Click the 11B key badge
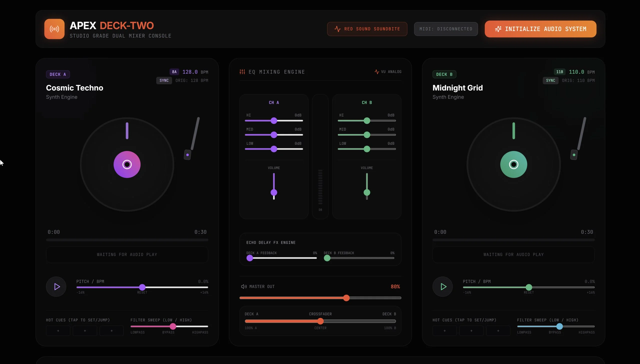This screenshot has height=364, width=640. point(559,72)
